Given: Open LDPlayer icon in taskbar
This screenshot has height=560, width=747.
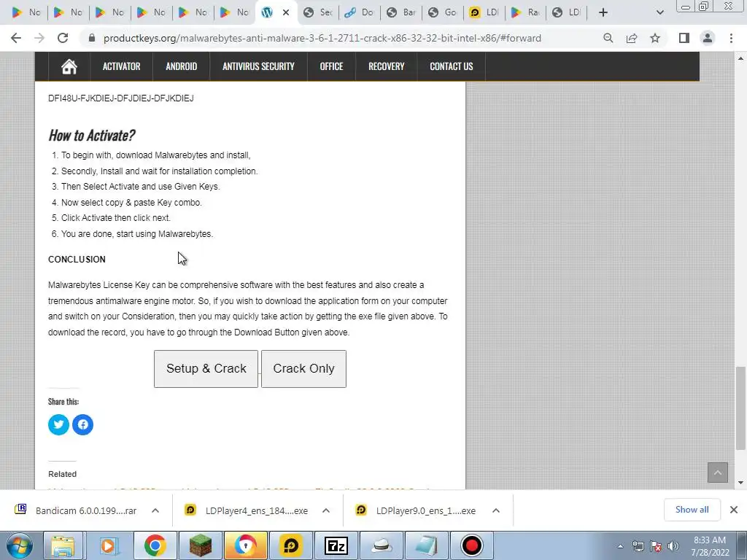Looking at the screenshot, I should coord(290,545).
